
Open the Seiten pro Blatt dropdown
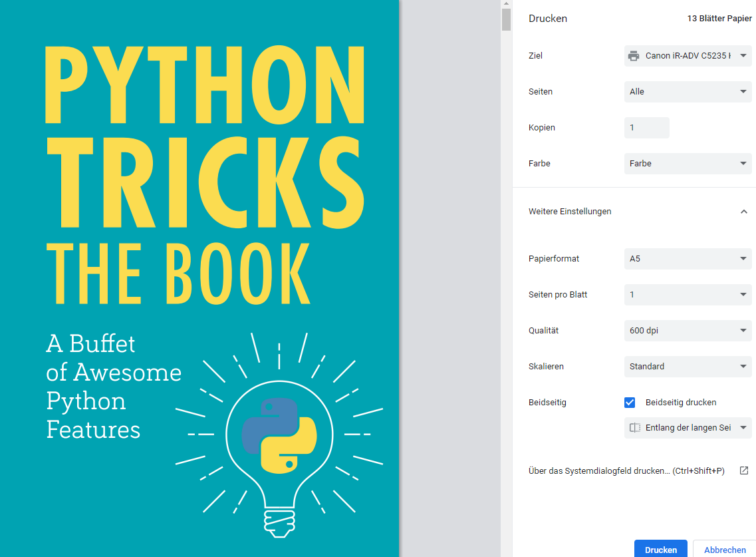coord(688,294)
